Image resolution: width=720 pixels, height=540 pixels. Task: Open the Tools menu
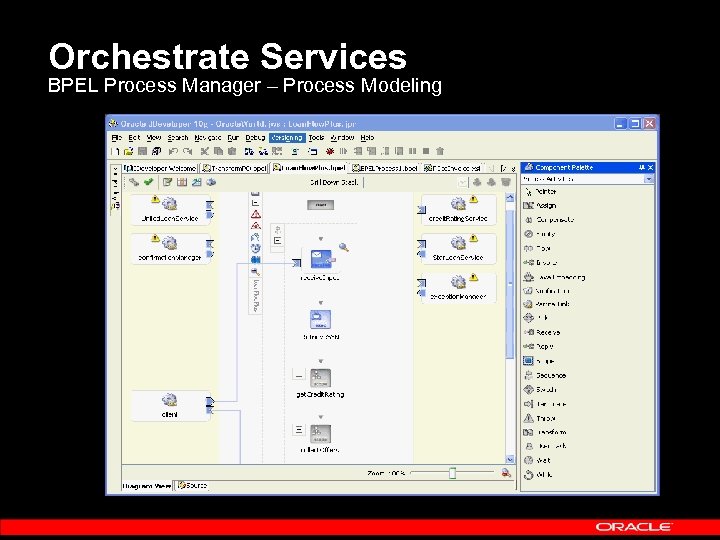[316, 137]
